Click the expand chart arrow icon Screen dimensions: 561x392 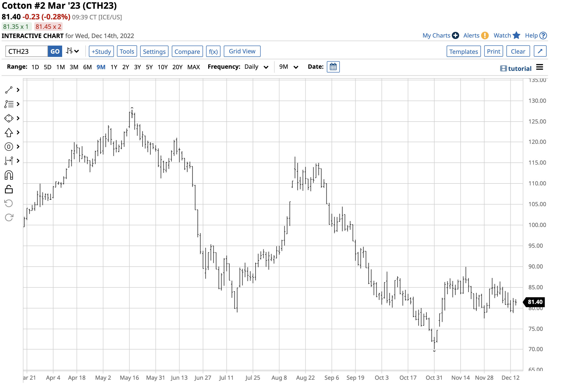click(540, 51)
